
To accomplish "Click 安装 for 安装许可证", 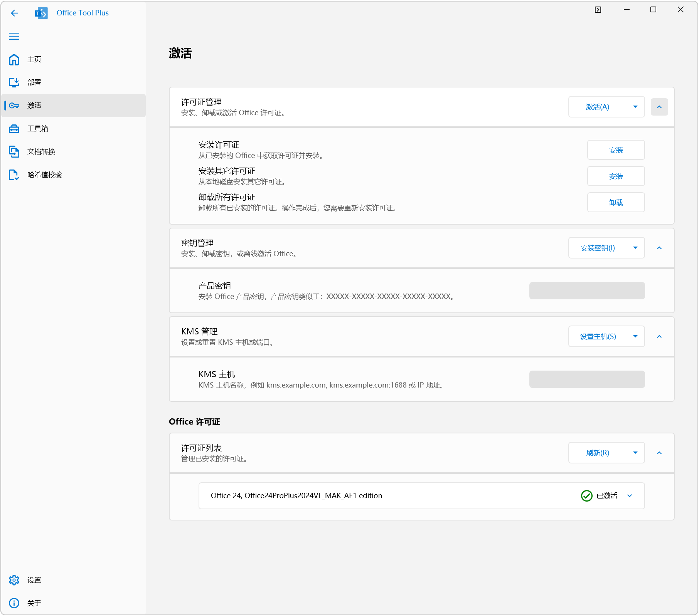I will click(616, 150).
